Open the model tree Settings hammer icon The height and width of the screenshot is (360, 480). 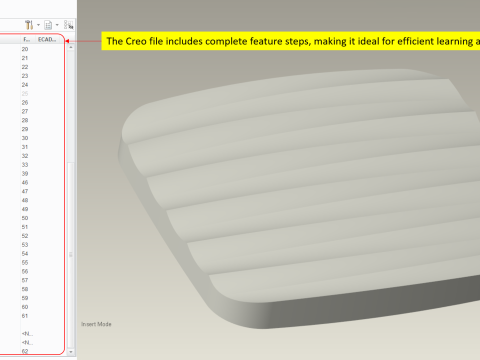pos(29,25)
